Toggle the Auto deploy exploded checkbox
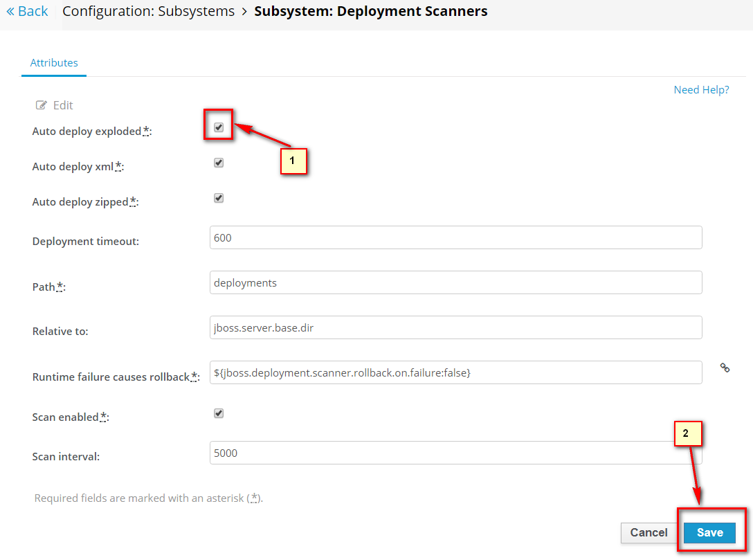753x560 pixels. (x=219, y=127)
